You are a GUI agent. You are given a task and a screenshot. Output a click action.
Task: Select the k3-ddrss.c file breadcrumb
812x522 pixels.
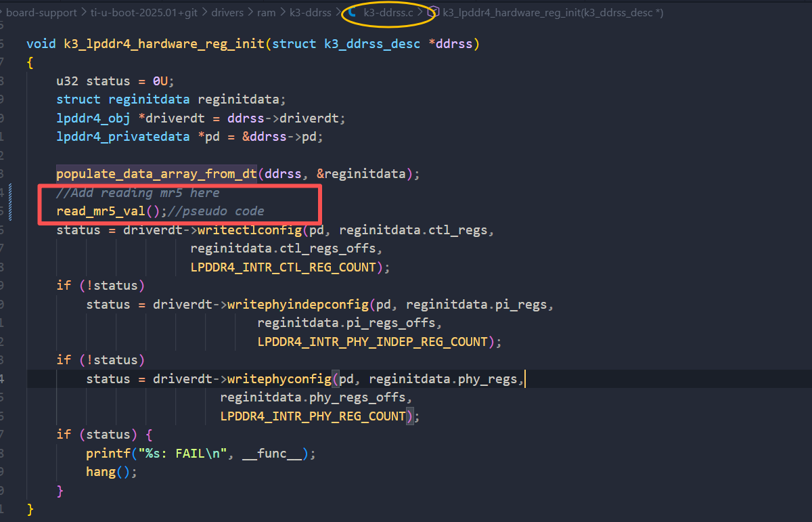[x=388, y=13]
